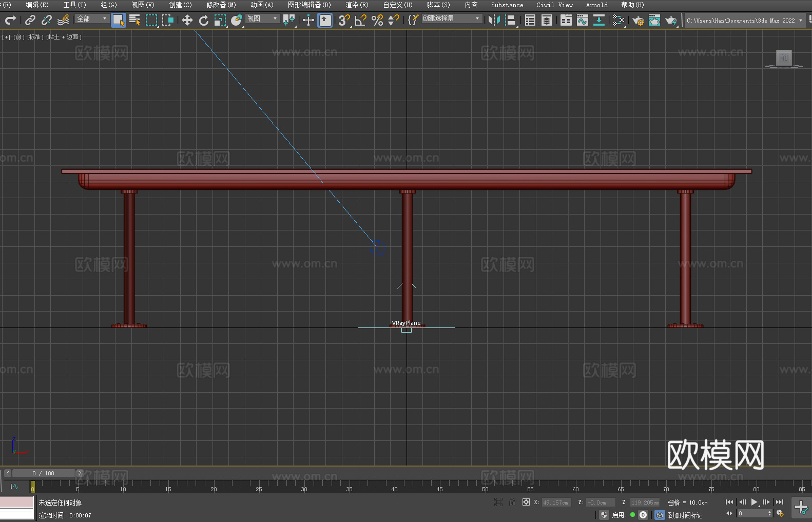
Task: Open the 视图 reference coordinate dropdown
Action: click(x=262, y=18)
